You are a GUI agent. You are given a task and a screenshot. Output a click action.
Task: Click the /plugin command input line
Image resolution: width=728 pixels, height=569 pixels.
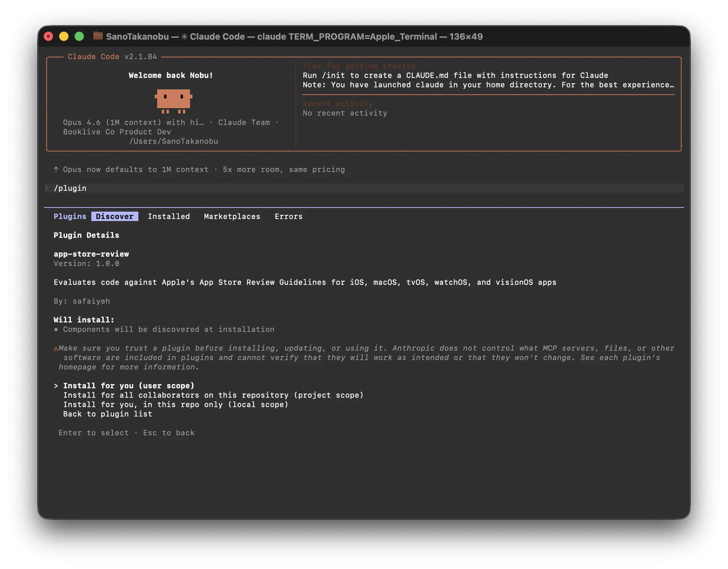pos(364,188)
